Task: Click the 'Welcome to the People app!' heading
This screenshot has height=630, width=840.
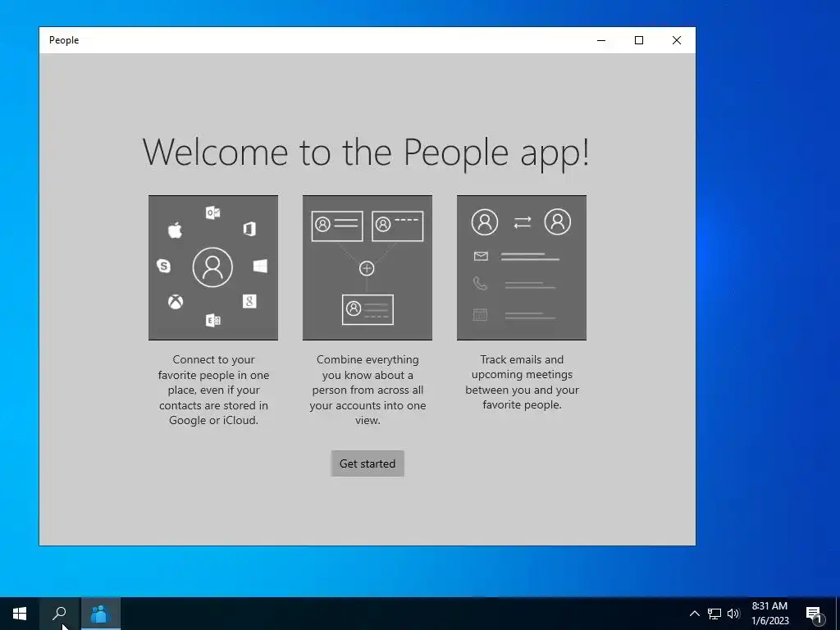Action: [367, 153]
